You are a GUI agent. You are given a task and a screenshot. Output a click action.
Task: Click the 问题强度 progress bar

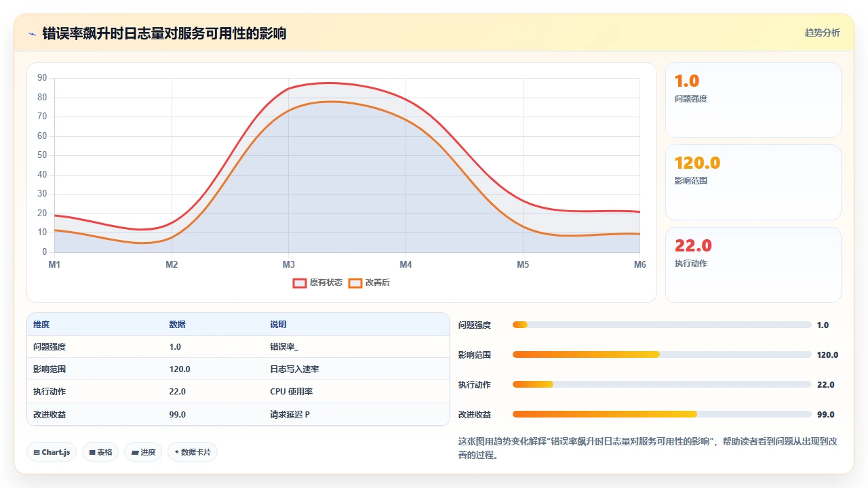662,325
